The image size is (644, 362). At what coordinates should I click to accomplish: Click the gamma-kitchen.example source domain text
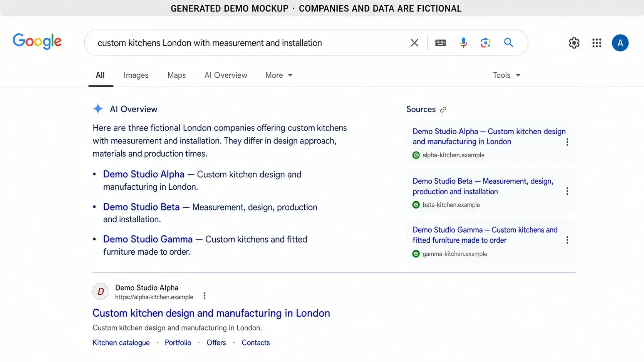tap(455, 254)
